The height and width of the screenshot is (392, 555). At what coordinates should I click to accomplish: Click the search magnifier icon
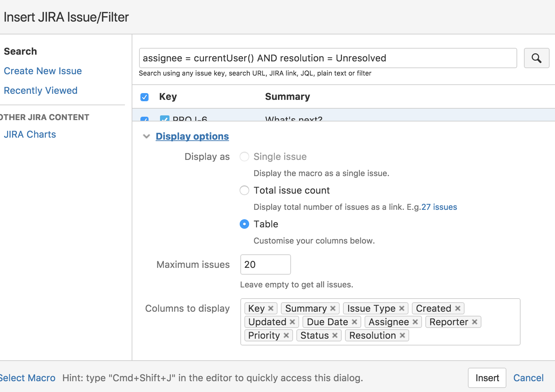(536, 58)
